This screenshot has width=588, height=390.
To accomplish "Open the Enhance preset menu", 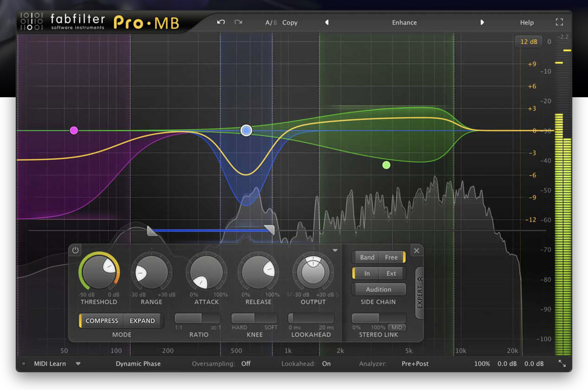I will [404, 22].
